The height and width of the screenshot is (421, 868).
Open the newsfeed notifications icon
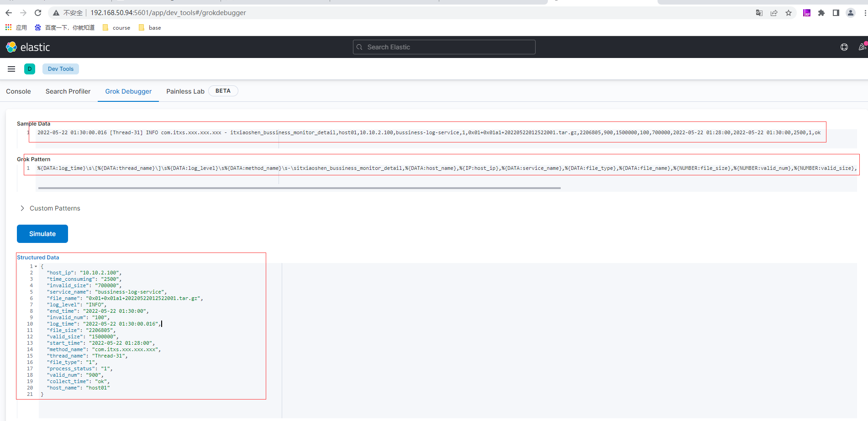pyautogui.click(x=862, y=47)
